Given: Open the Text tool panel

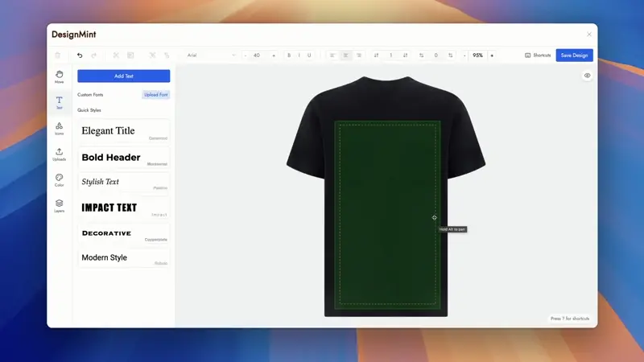Looking at the screenshot, I should point(59,103).
